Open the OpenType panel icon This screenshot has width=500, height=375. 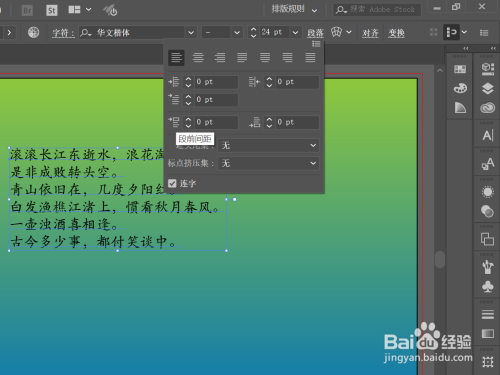(488, 164)
